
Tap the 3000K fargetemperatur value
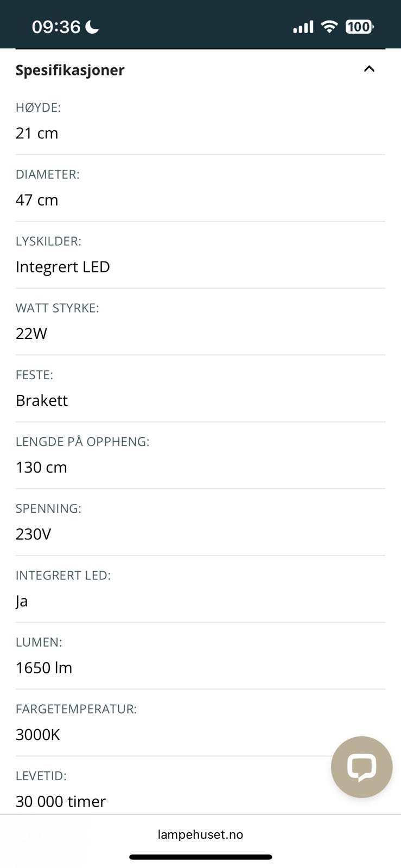point(38,735)
